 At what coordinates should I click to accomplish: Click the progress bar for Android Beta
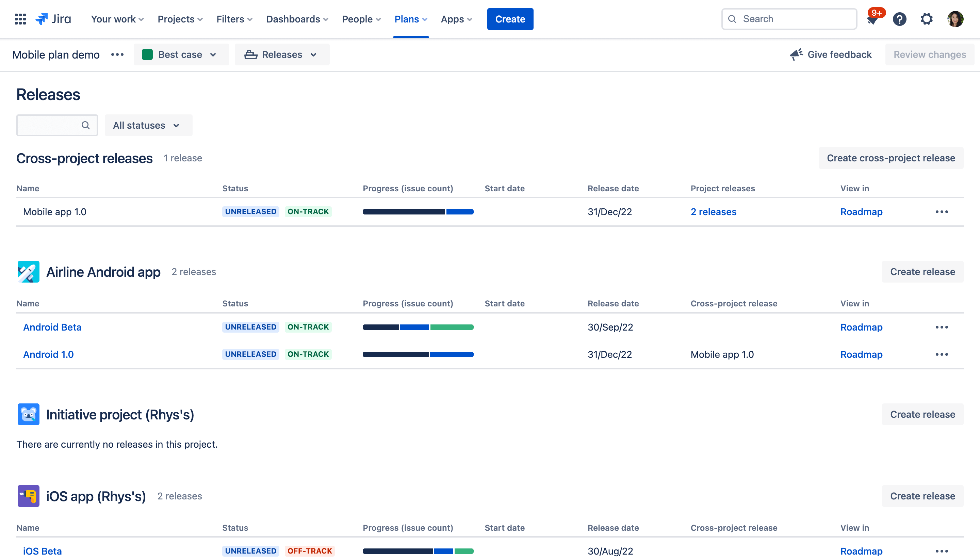[x=418, y=327]
